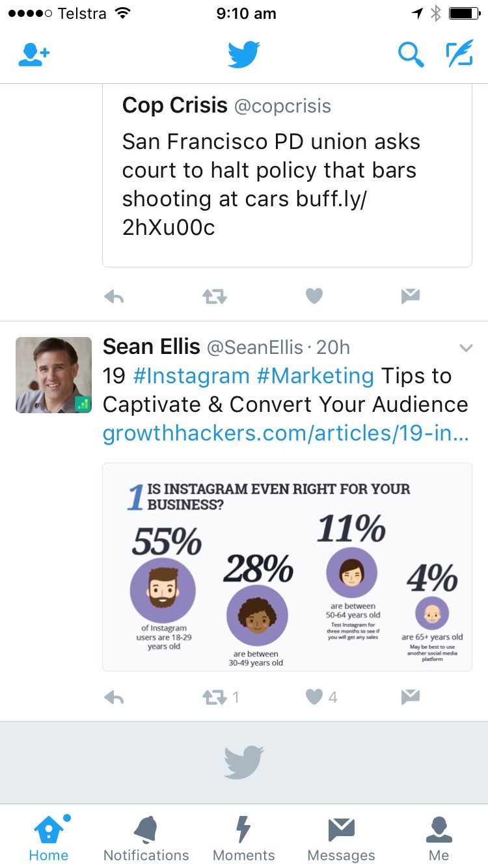This screenshot has height=868, width=488.
Task: Like the Cop Crisis tweet
Action: point(314,296)
